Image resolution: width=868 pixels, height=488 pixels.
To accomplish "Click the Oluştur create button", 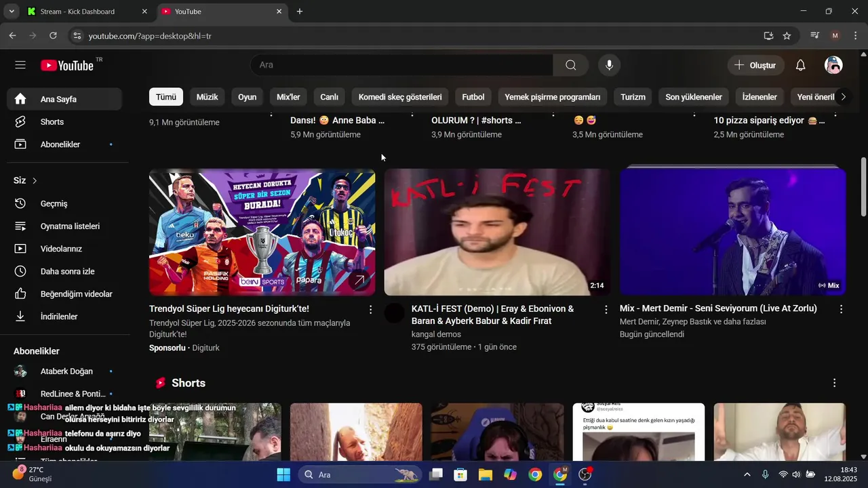I will click(755, 65).
